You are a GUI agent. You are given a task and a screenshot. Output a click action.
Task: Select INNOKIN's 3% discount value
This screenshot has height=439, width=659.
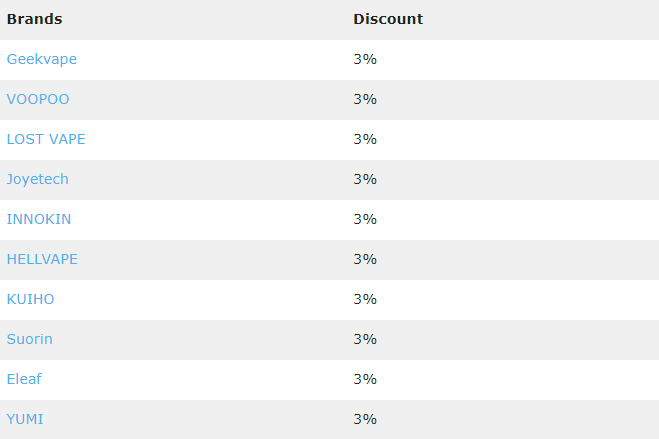(365, 219)
